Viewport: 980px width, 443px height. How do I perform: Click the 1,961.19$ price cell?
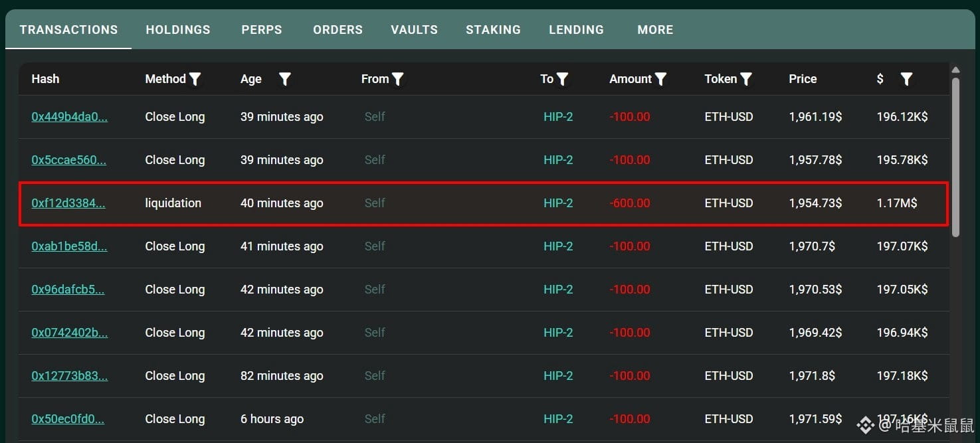[x=815, y=117]
